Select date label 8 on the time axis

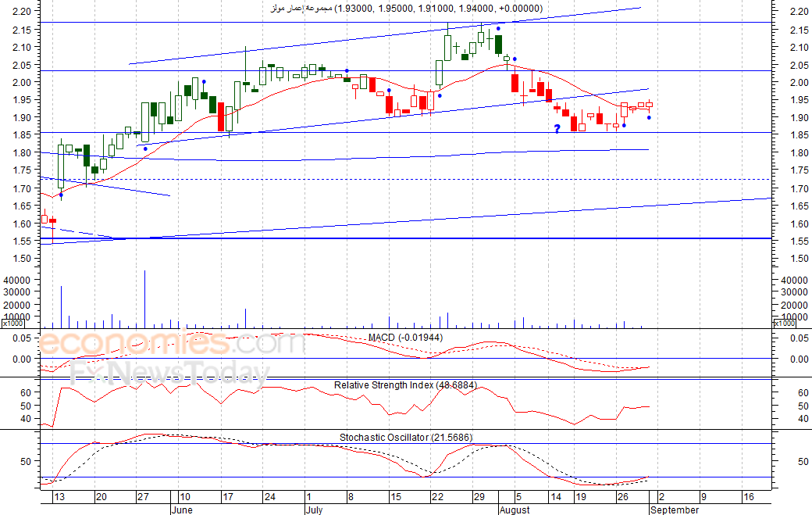point(351,497)
